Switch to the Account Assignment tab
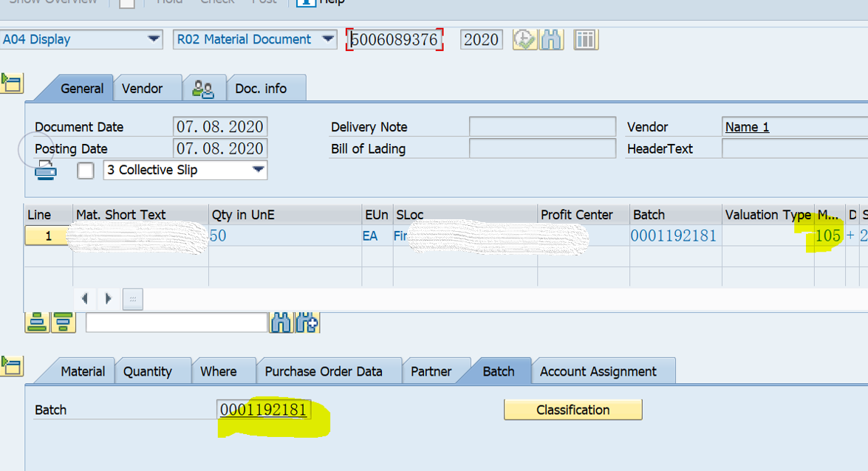868x471 pixels. (x=598, y=371)
